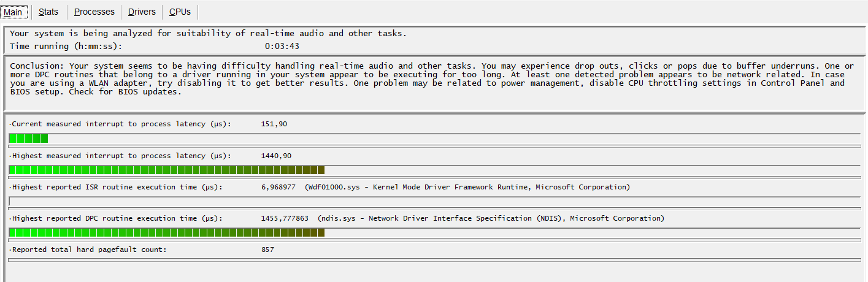Open the Stats tab
The width and height of the screenshot is (868, 282).
pos(48,12)
